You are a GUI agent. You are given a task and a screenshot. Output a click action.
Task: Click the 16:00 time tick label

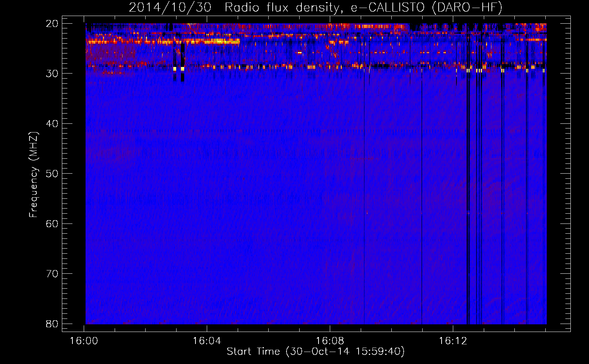pos(84,341)
